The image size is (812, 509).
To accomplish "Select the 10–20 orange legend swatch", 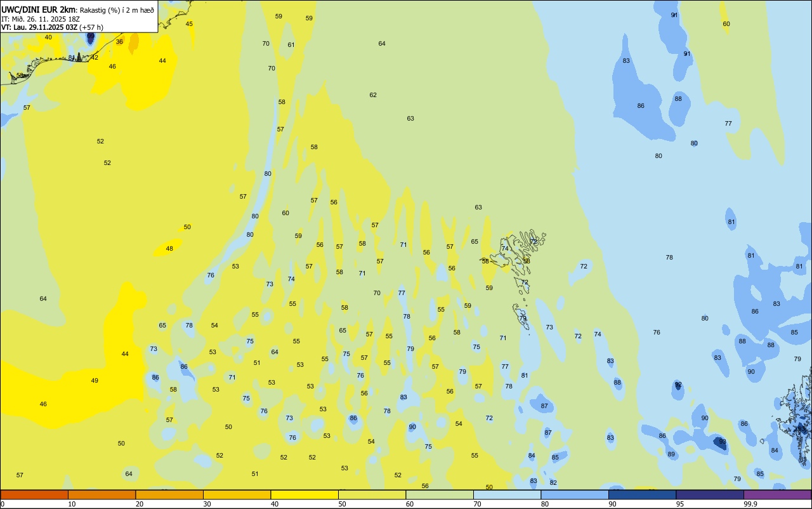I will [101, 494].
